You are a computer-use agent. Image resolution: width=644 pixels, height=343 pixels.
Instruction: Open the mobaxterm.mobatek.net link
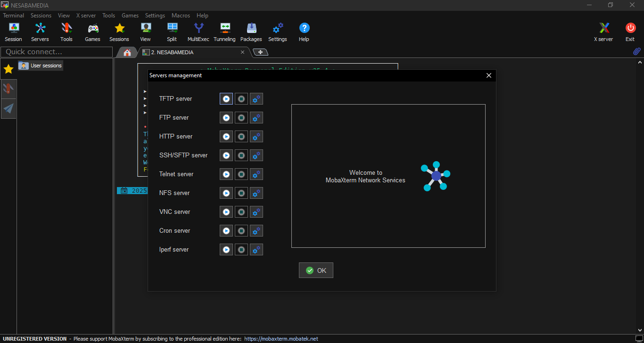tap(281, 339)
